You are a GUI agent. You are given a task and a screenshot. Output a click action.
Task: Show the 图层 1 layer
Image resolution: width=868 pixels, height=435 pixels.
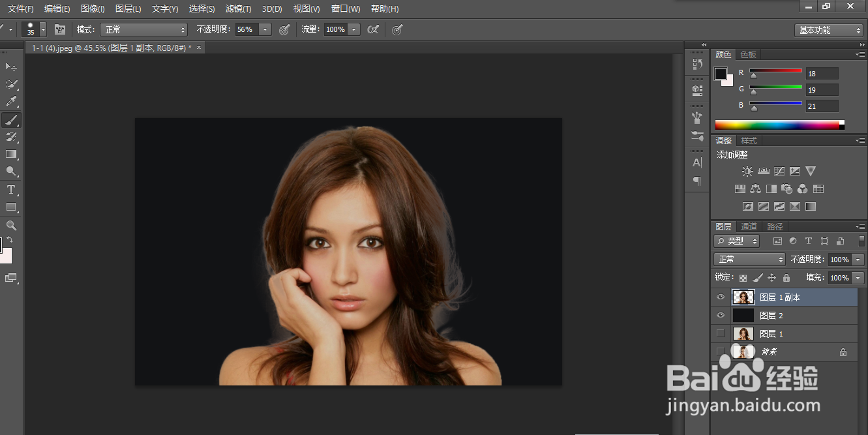pyautogui.click(x=721, y=334)
